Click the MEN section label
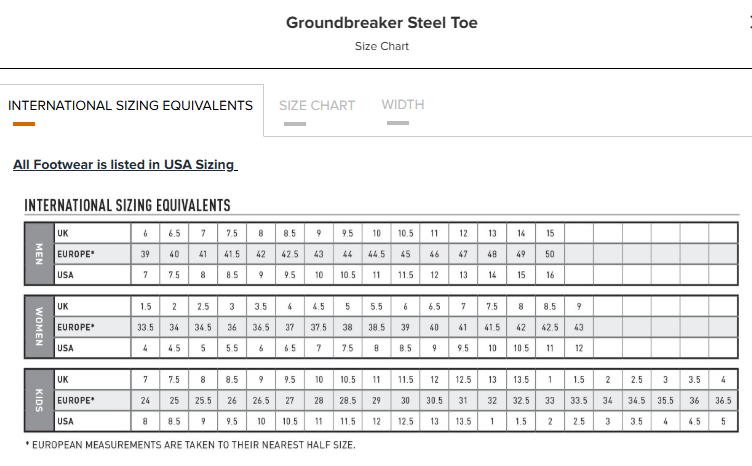The width and height of the screenshot is (752, 466). [x=39, y=254]
